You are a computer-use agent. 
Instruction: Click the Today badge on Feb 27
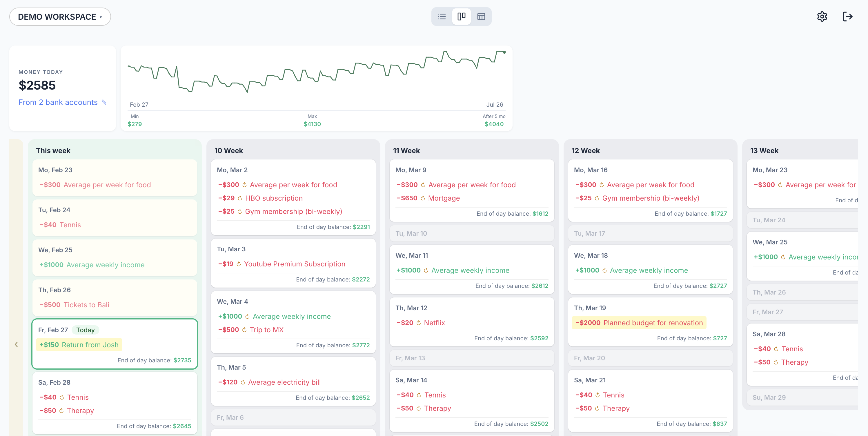coord(85,330)
